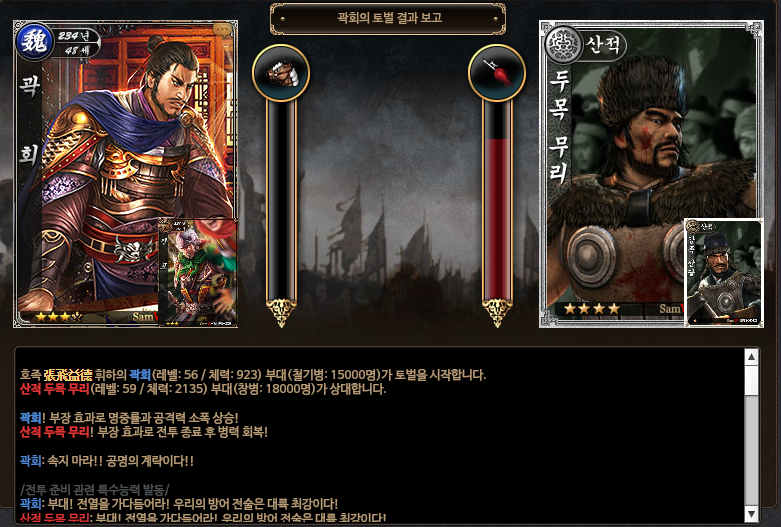Click the chat bubble icon on 곽회 card
The width and height of the screenshot is (781, 527).
pos(223,30)
